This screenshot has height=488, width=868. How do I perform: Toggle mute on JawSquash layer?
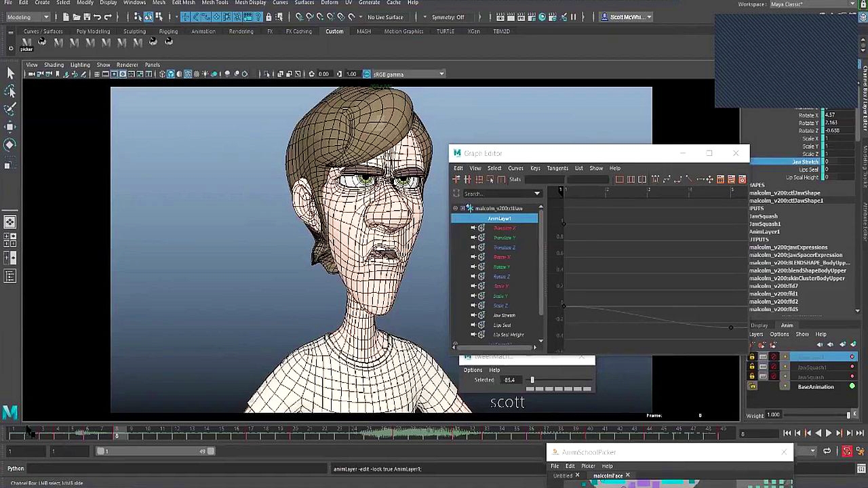point(774,377)
